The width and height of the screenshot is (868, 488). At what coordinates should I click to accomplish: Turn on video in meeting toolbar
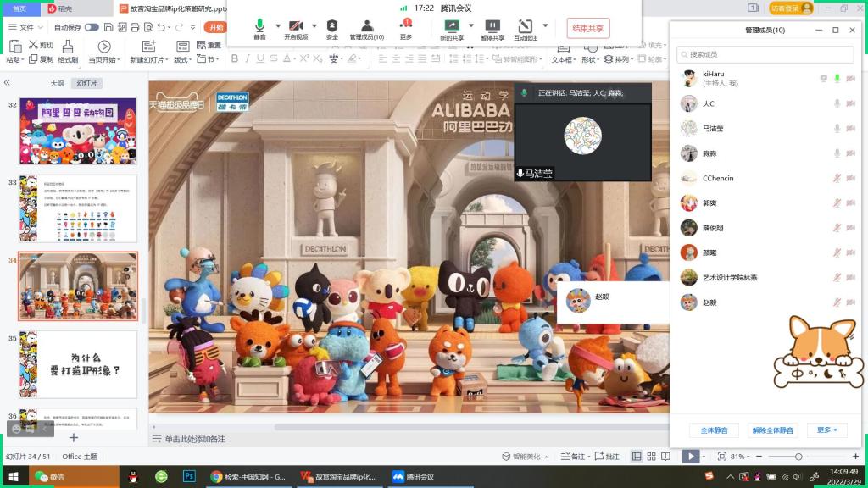(296, 29)
